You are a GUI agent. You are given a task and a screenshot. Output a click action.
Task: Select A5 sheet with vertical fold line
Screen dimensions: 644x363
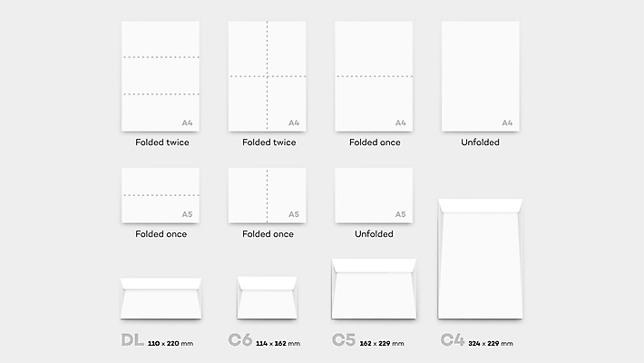[x=267, y=195]
